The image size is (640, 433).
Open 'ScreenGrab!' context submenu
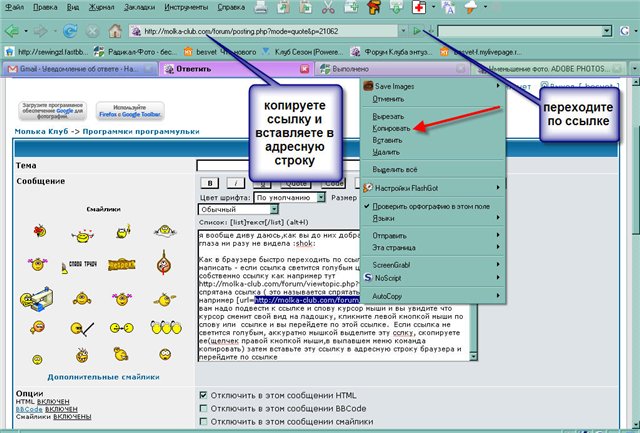[x=433, y=265]
